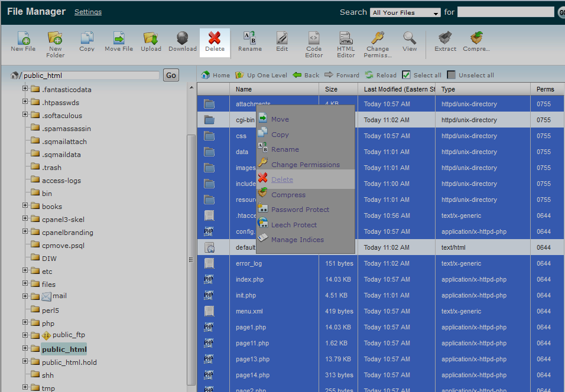
Task: Select Password Protect in context menu
Action: coord(300,210)
